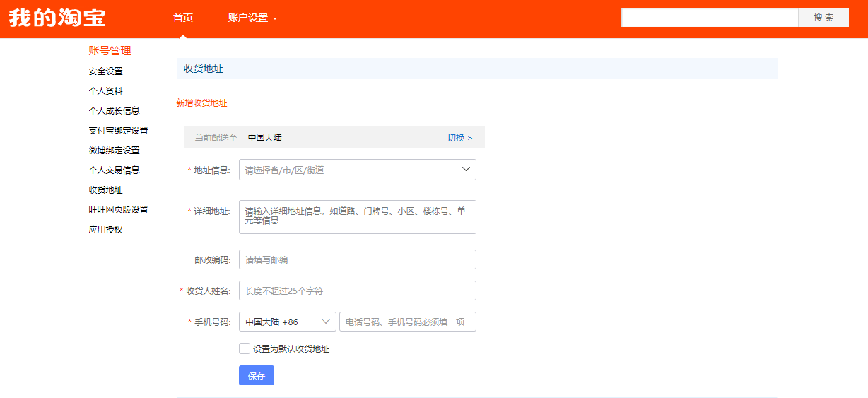Click the 保存 button
868x398 pixels.
(257, 375)
